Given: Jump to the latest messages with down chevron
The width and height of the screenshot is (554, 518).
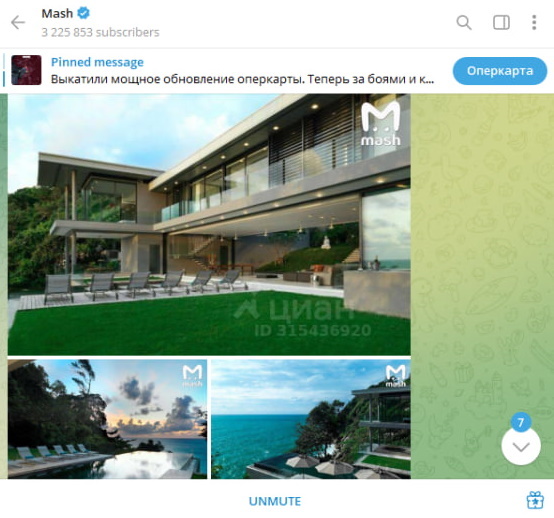Looking at the screenshot, I should [x=521, y=447].
